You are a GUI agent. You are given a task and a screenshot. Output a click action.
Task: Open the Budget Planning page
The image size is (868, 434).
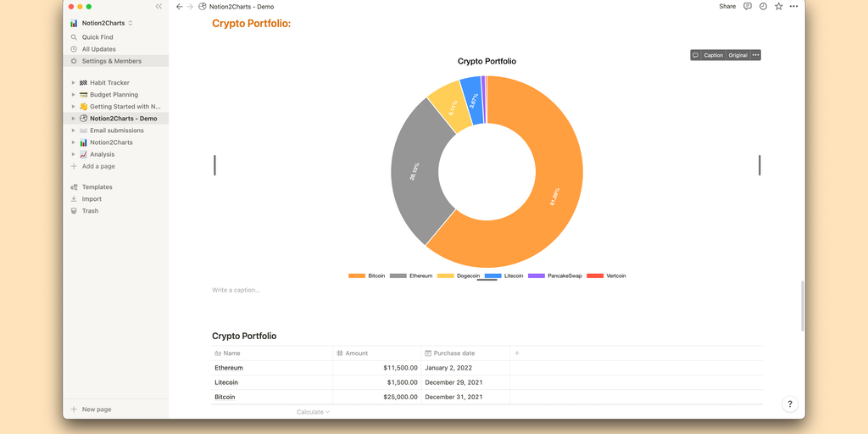(x=114, y=95)
